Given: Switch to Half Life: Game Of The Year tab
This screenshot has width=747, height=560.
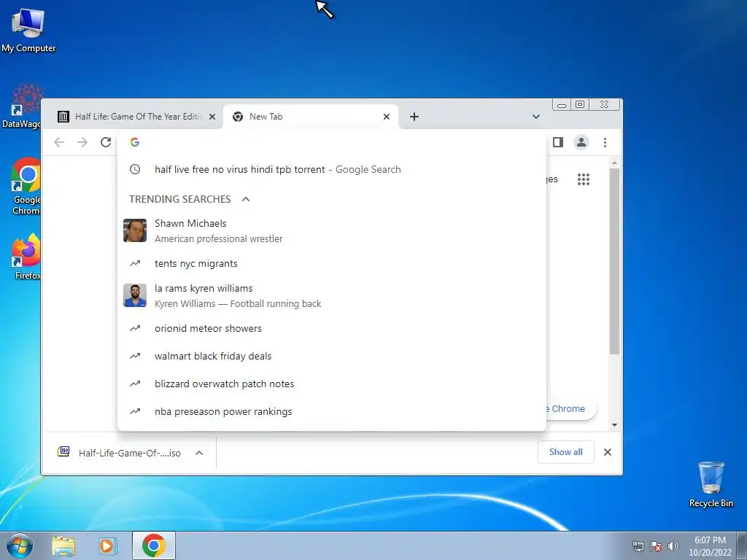Looking at the screenshot, I should 132,117.
